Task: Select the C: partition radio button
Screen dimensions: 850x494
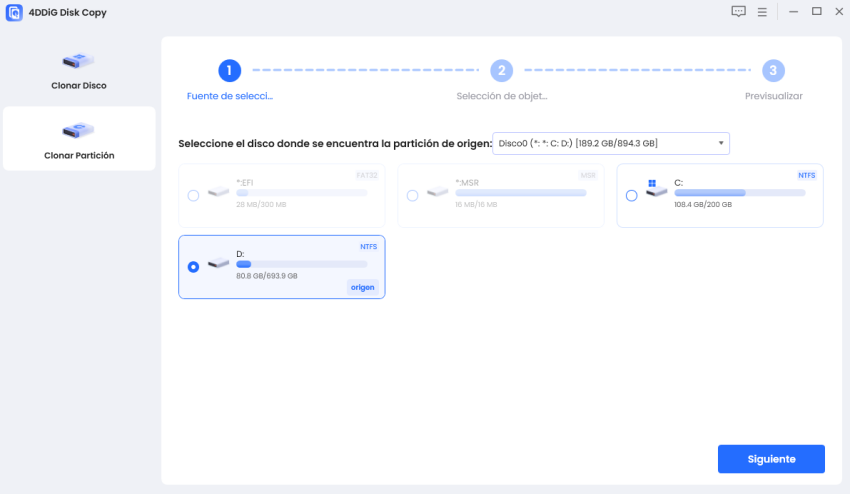Action: click(631, 196)
